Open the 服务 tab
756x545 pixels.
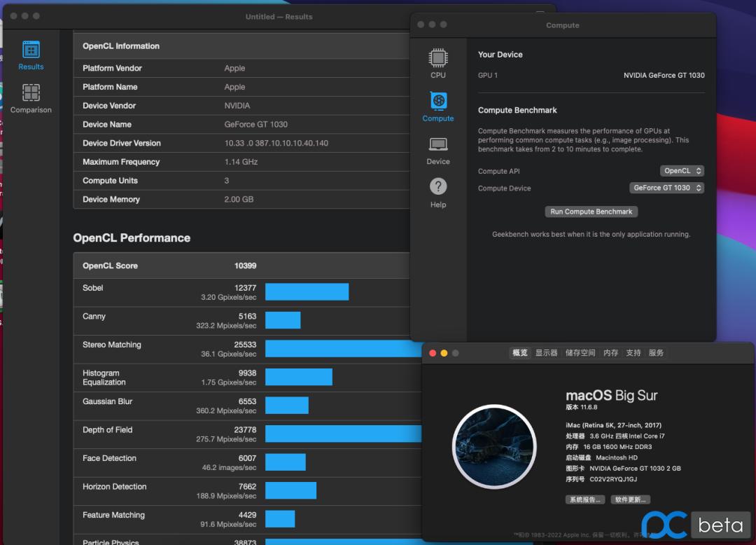pos(656,353)
